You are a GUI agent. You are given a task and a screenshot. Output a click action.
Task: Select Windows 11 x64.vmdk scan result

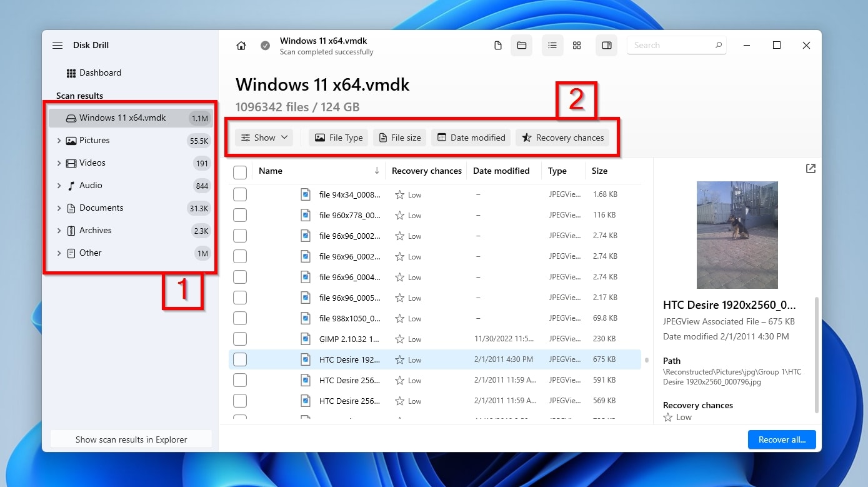point(131,118)
